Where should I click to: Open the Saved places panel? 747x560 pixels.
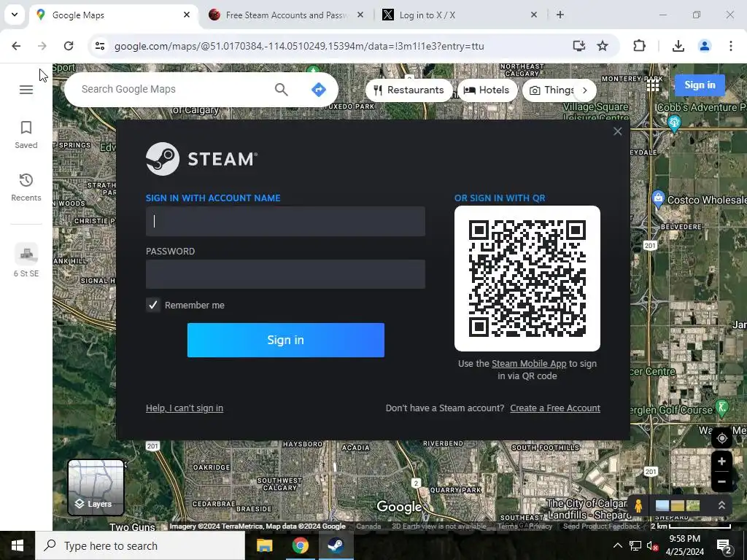[x=26, y=135]
